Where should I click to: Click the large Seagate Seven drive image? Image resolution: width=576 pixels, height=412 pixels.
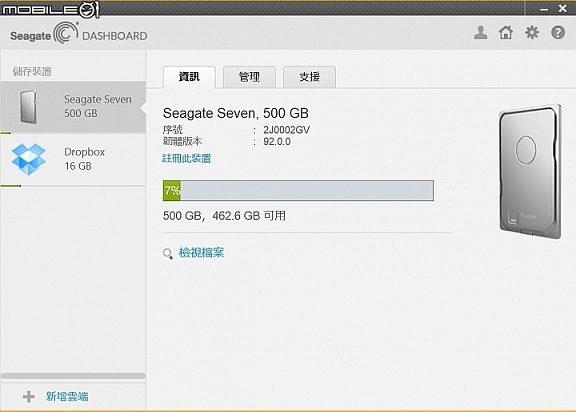coord(530,171)
